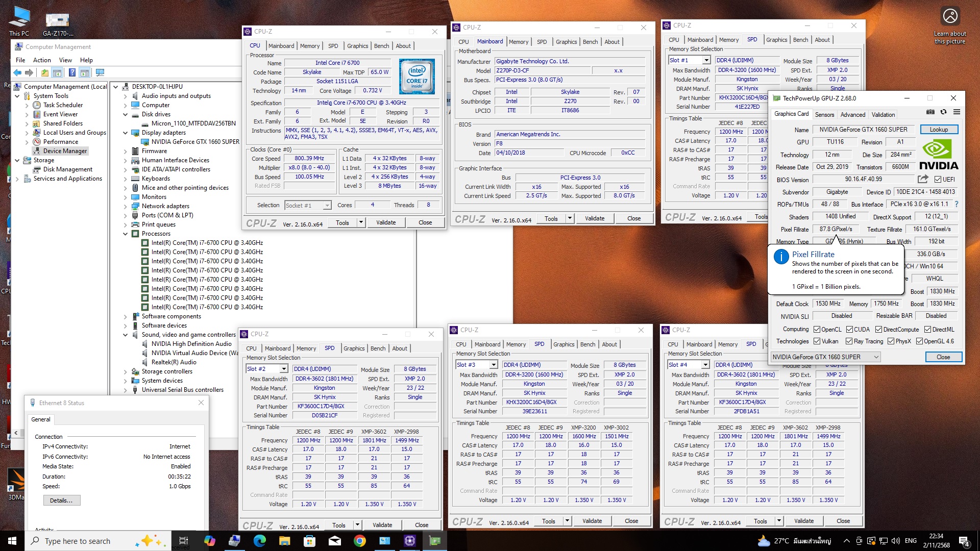The width and height of the screenshot is (980, 551).
Task: Open the Action menu in Computer Management
Action: click(42, 60)
